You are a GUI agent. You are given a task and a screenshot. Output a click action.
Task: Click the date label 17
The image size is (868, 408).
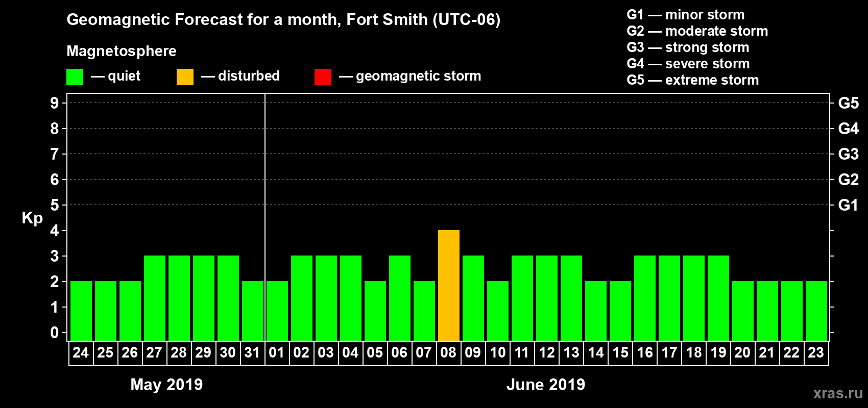pyautogui.click(x=669, y=352)
